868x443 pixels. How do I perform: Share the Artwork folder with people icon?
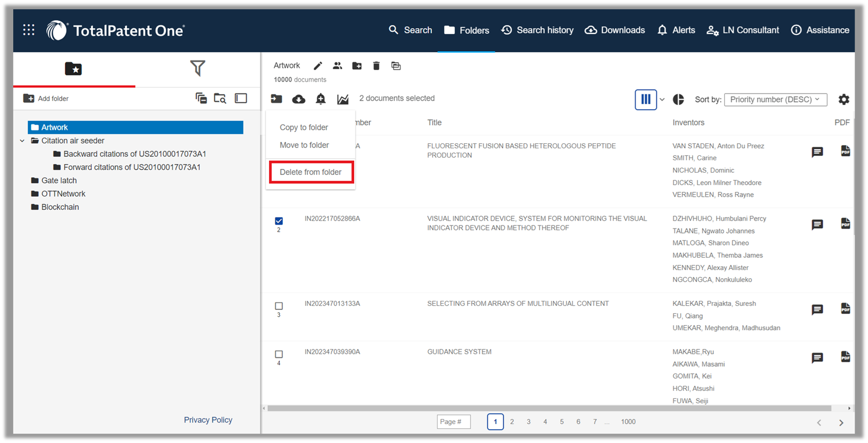tap(337, 66)
